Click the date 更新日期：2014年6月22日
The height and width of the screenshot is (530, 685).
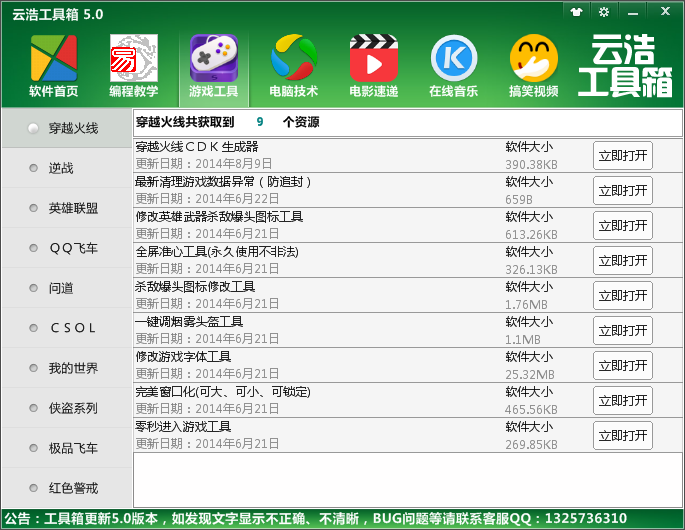207,199
